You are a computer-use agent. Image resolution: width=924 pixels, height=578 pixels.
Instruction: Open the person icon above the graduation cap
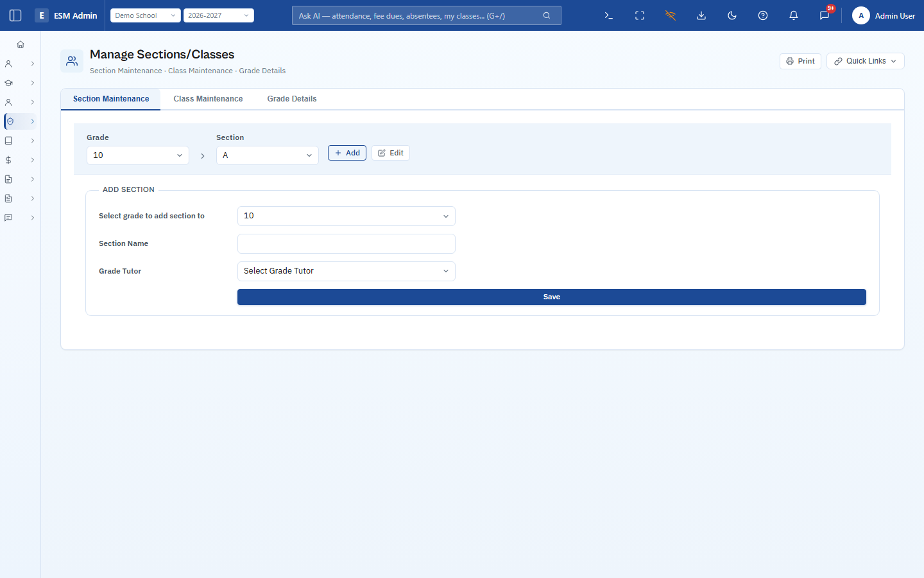tap(8, 64)
